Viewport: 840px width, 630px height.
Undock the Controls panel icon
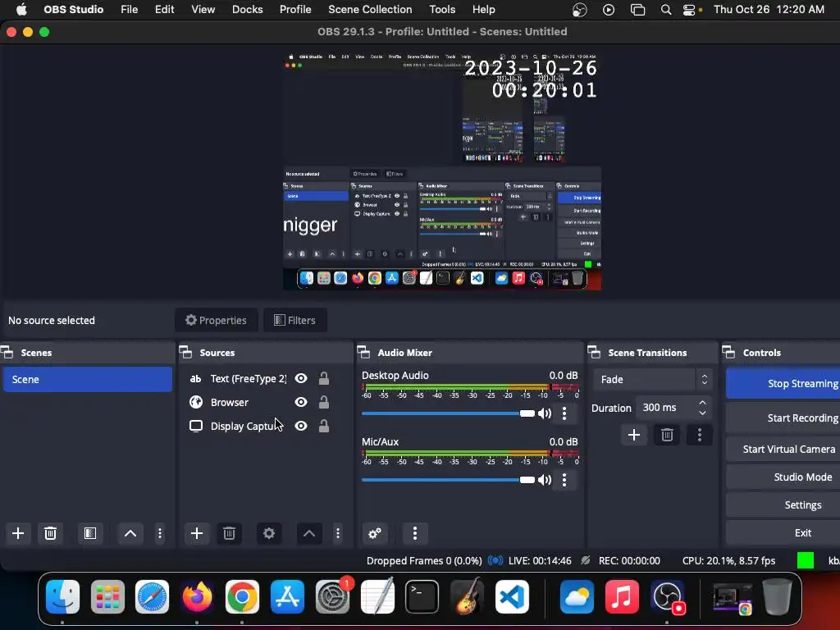click(x=729, y=353)
